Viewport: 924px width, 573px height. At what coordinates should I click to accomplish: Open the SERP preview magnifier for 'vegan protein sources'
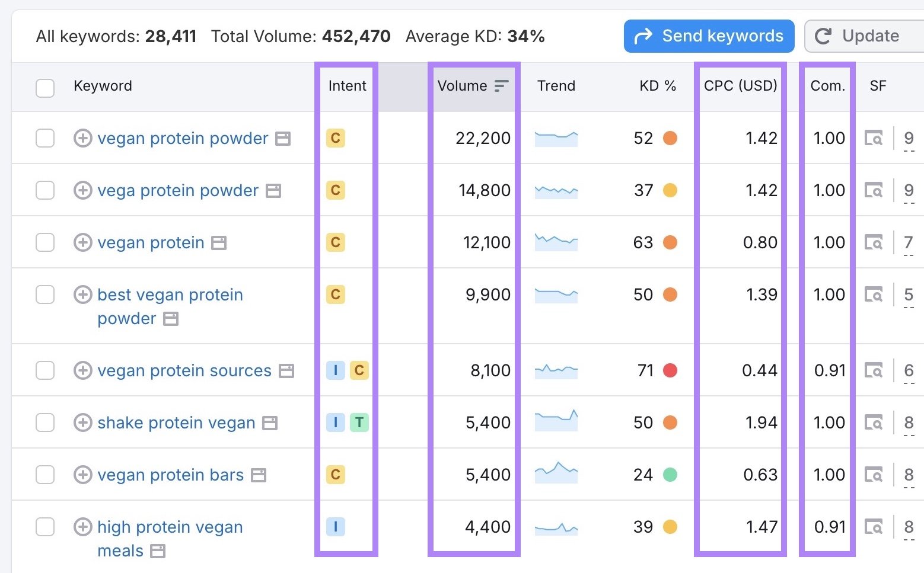click(875, 370)
